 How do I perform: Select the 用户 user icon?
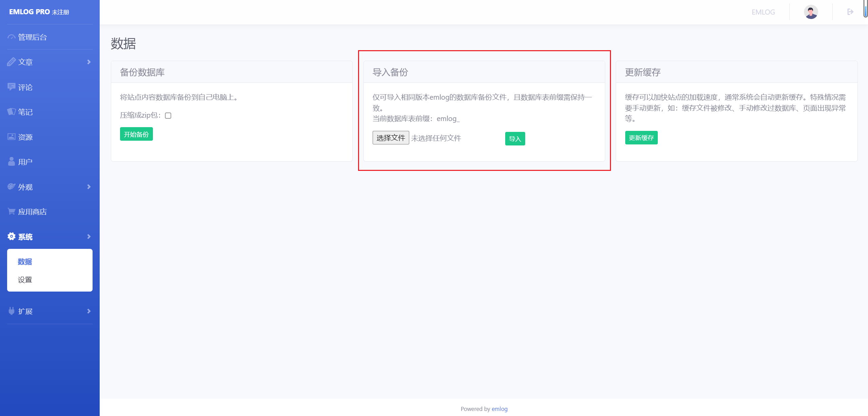coord(11,162)
